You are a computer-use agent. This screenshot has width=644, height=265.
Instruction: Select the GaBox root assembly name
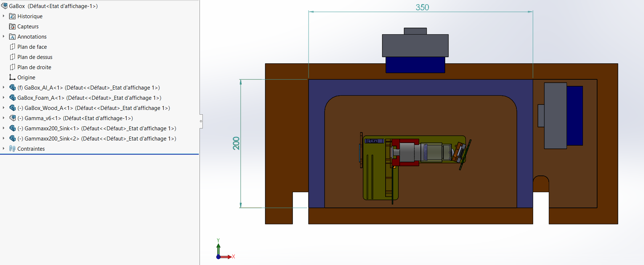click(x=53, y=6)
